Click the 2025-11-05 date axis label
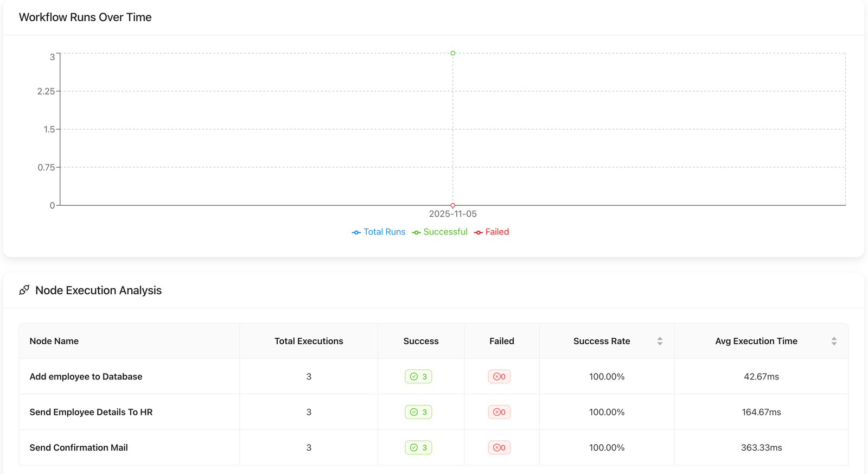Viewport: 868px width, 474px height. pyautogui.click(x=452, y=214)
